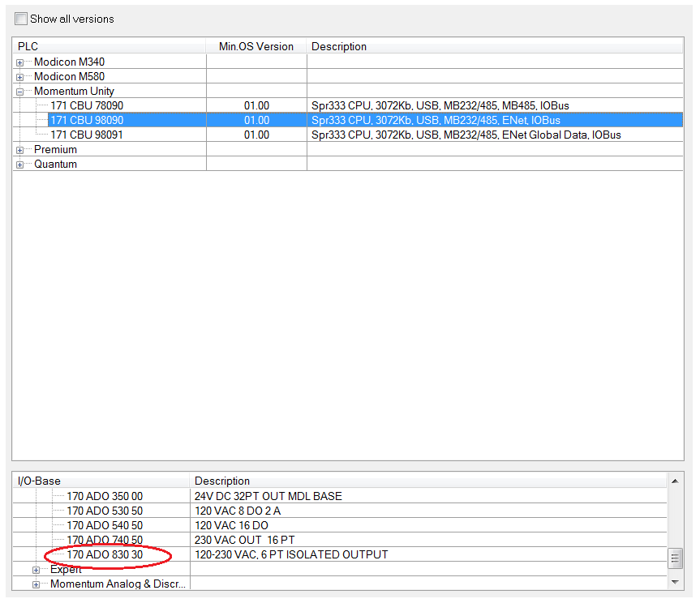Click '120-230 VAC, 6 PT ISOLATED OUTPUT' description
This screenshot has height=603, width=700.
click(291, 555)
